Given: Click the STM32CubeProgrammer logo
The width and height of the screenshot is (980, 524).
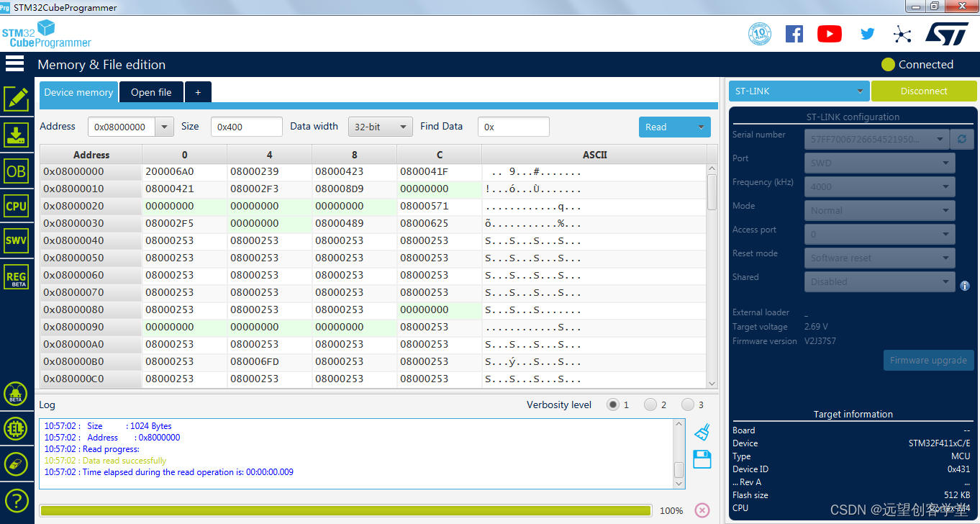Looking at the screenshot, I should point(47,34).
